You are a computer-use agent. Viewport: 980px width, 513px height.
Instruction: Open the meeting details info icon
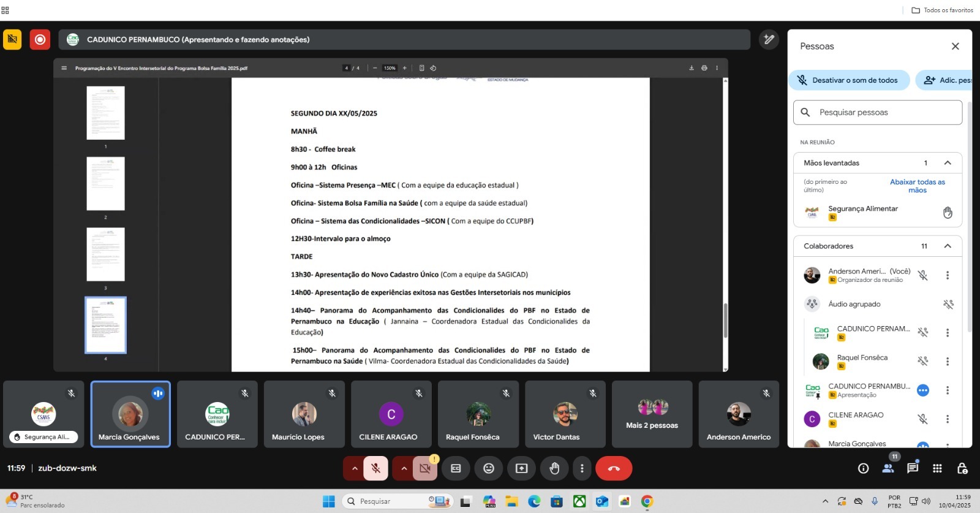tap(864, 468)
